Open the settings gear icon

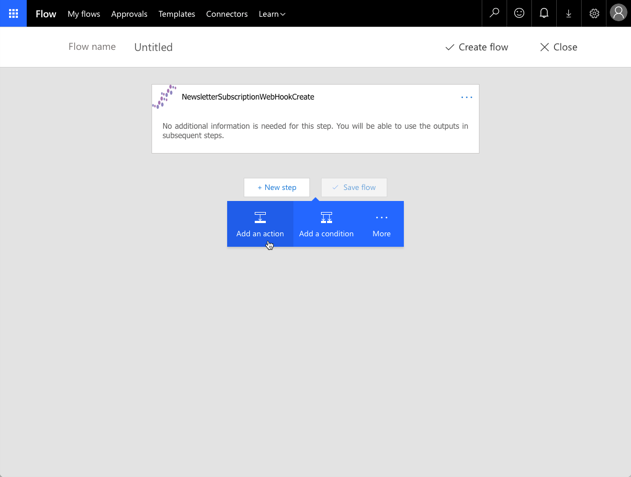[594, 14]
